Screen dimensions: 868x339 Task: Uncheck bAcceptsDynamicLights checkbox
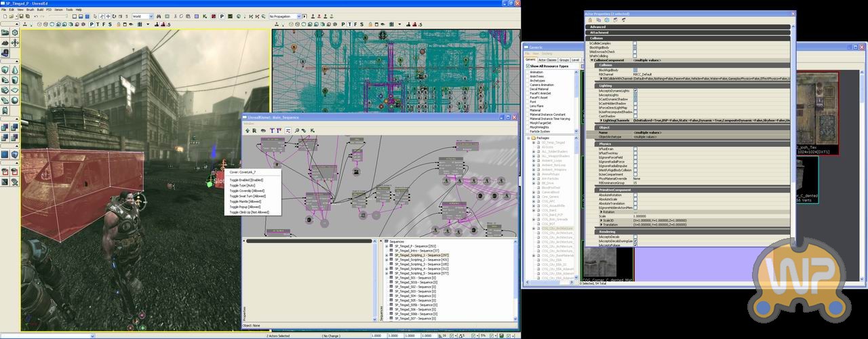tap(635, 90)
